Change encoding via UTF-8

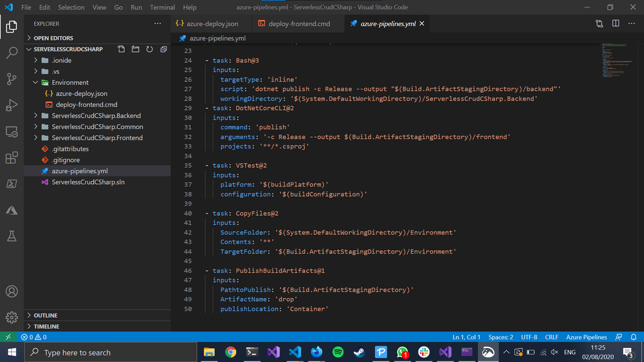pos(529,337)
